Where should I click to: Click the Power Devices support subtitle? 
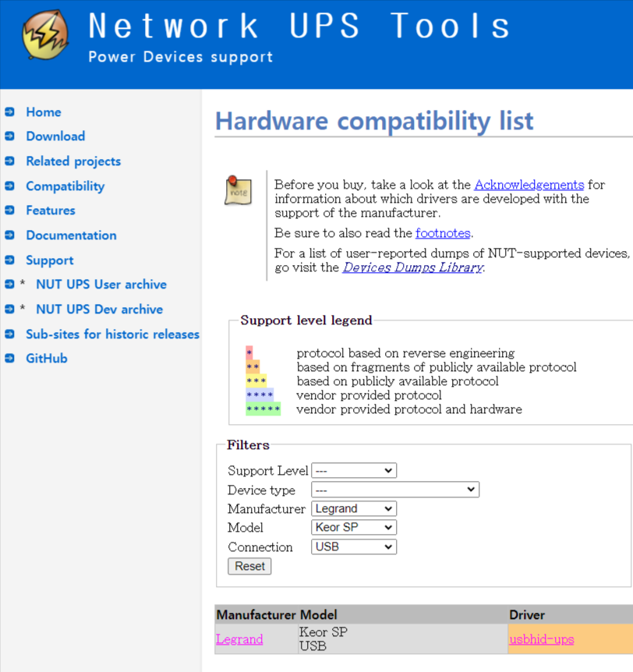coord(180,57)
